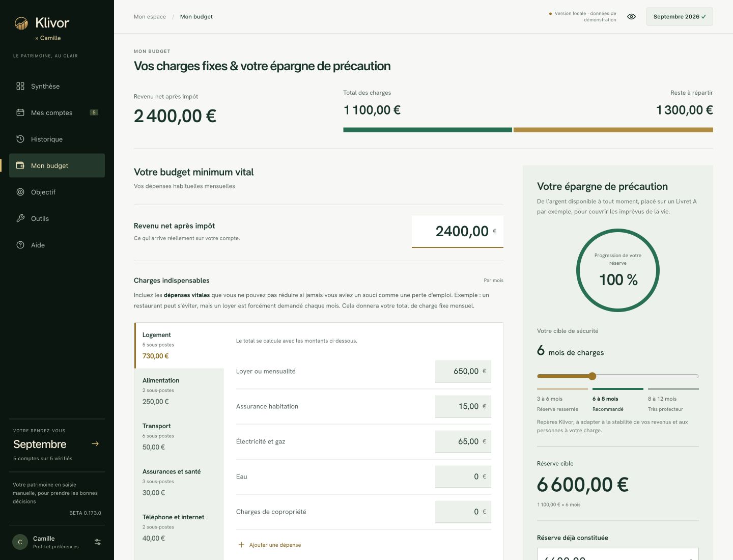This screenshot has height=560, width=733.
Task: Open Objectif via its target icon
Action: pos(20,192)
